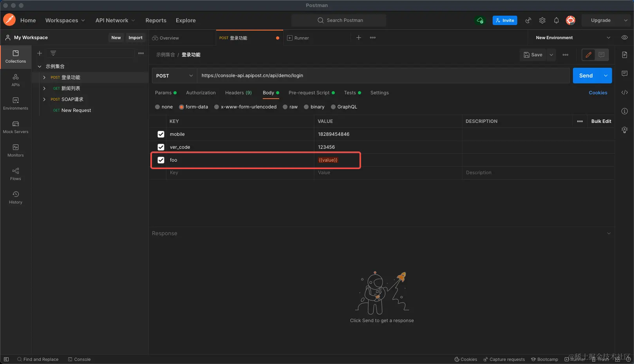Switch to the Params tab
Viewport: 634px width, 364px height.
click(x=166, y=93)
